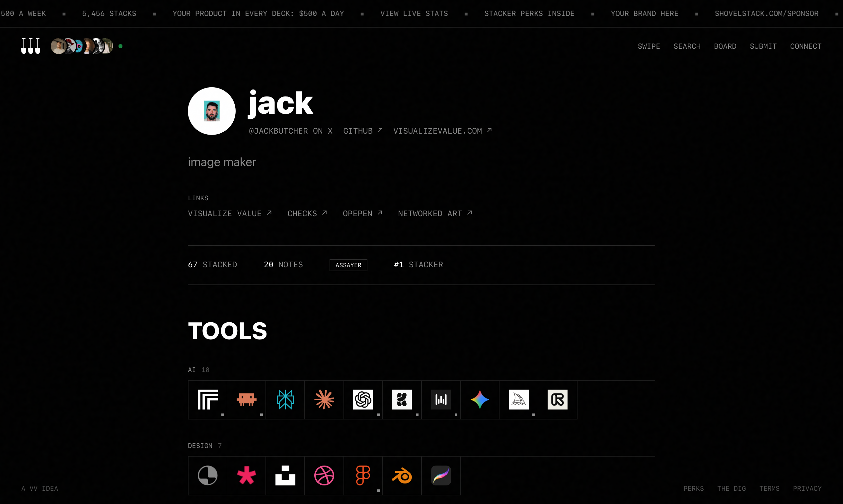Viewport: 843px width, 504px height.
Task: Open the pink asterisk design tool
Action: click(x=247, y=475)
